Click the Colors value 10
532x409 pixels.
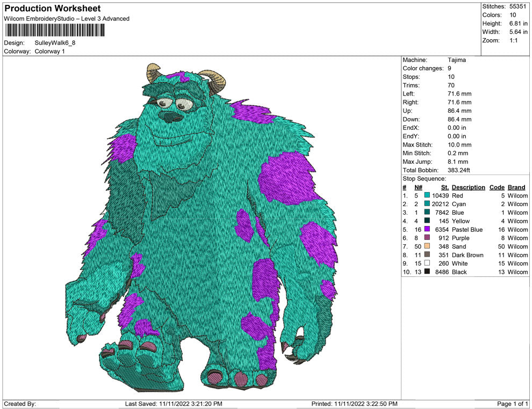pos(513,15)
